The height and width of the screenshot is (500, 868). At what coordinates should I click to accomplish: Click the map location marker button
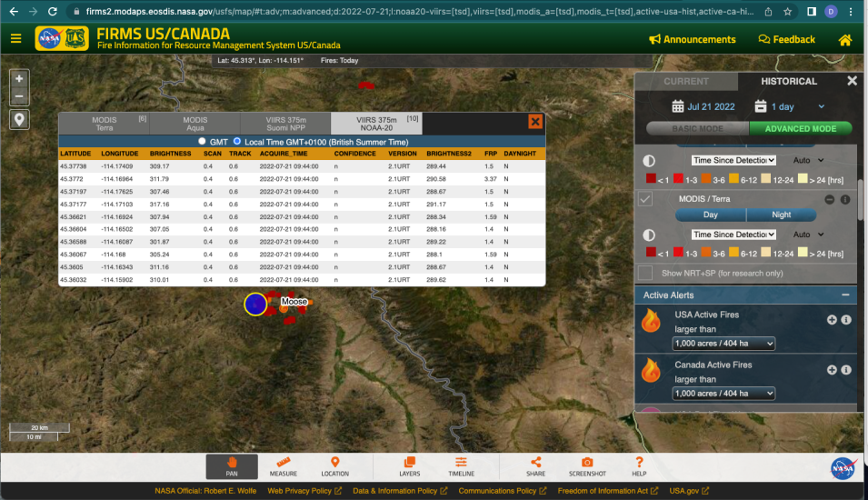[x=19, y=120]
